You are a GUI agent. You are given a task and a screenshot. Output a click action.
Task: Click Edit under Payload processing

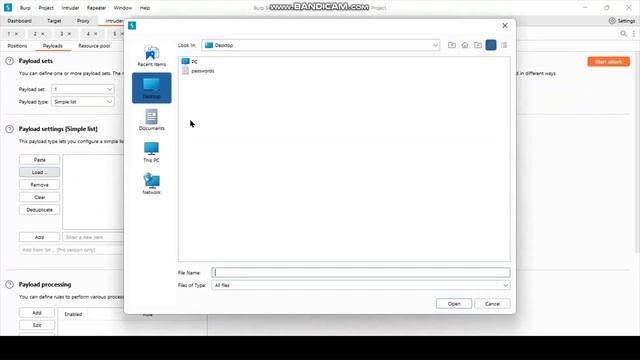(x=37, y=325)
